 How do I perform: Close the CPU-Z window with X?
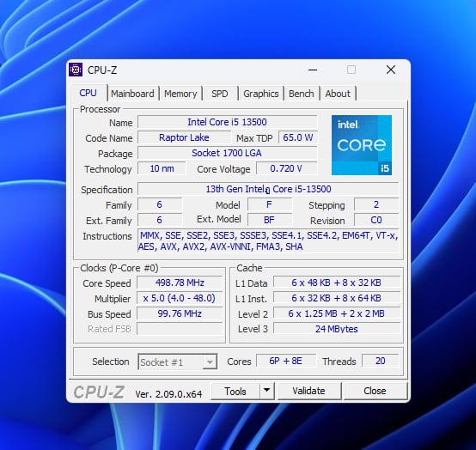pyautogui.click(x=391, y=70)
